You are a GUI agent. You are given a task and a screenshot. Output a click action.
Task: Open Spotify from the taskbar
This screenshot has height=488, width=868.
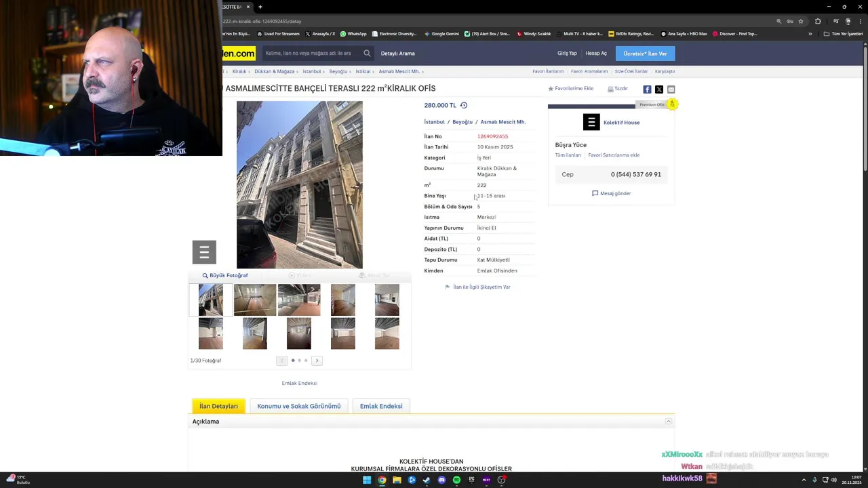coord(456,480)
